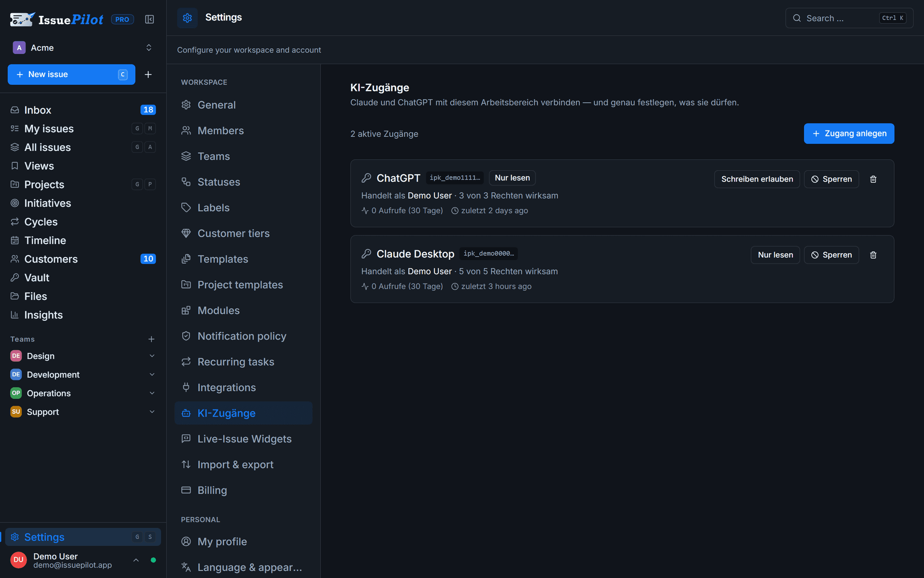Open the Inbox
924x578 pixels.
click(x=83, y=110)
